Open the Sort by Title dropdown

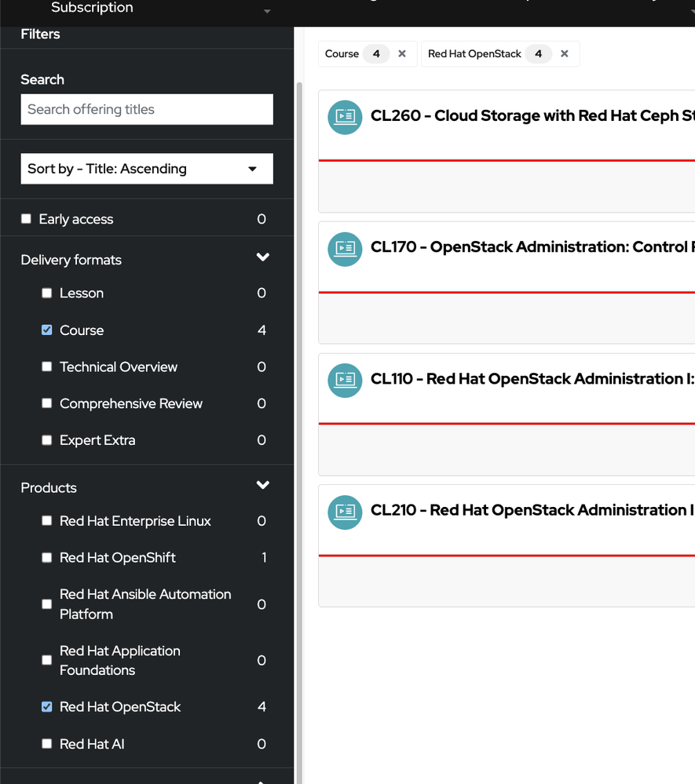click(147, 169)
